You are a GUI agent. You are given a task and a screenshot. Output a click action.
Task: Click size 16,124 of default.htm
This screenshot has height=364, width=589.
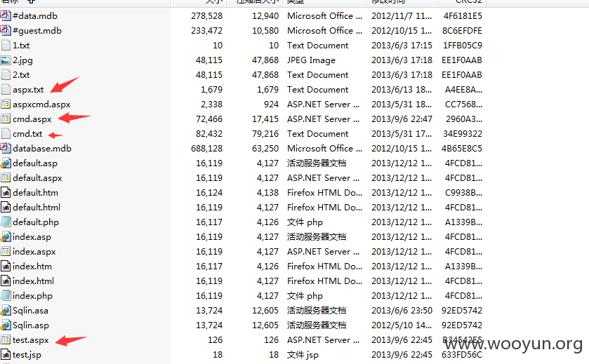tap(209, 192)
